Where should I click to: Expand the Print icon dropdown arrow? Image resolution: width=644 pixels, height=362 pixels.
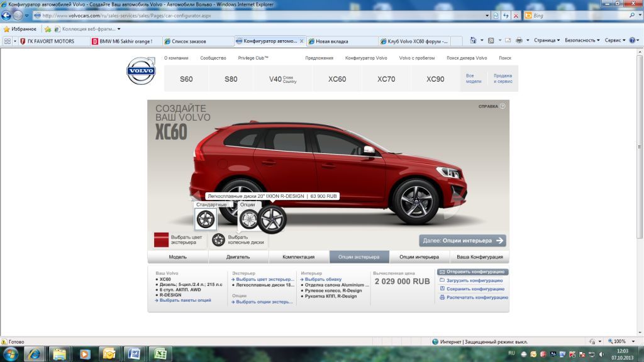coord(528,40)
